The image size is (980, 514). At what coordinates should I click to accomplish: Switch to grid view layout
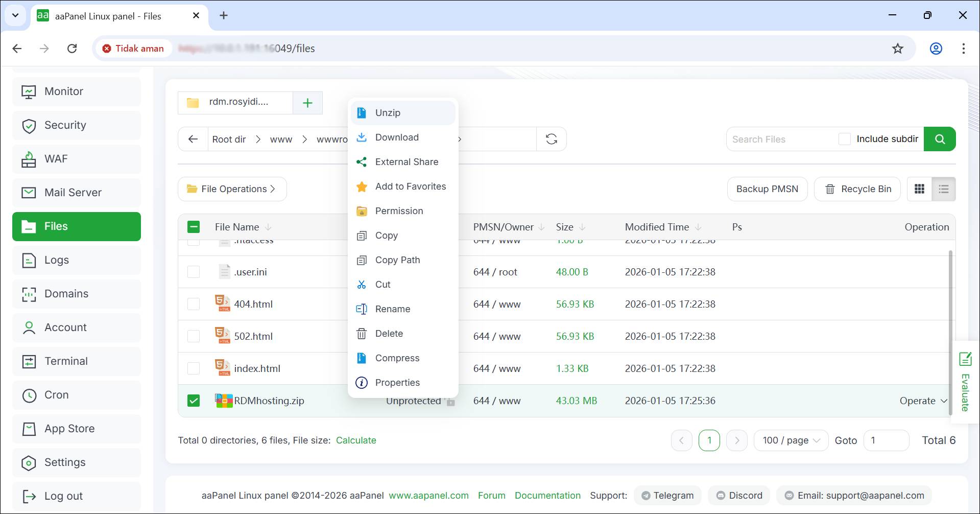tap(919, 189)
